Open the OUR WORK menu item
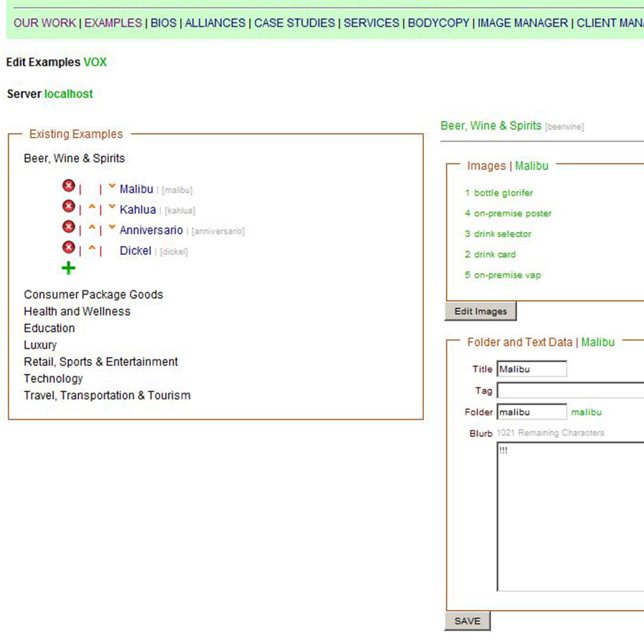 [45, 23]
